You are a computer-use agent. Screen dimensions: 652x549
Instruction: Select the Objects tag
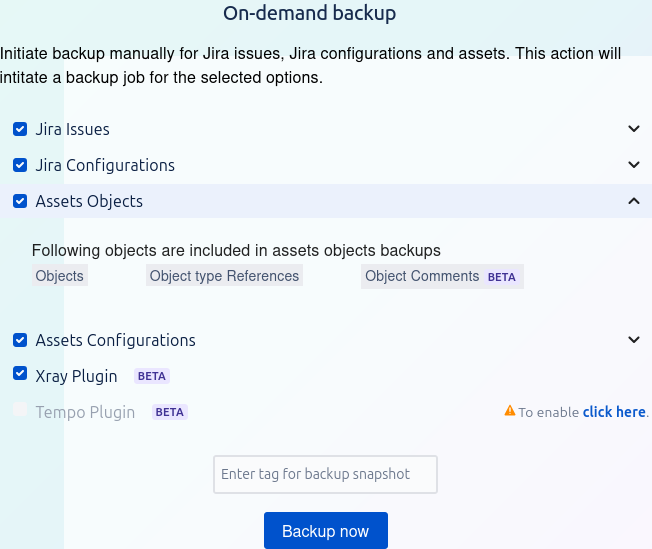point(60,276)
